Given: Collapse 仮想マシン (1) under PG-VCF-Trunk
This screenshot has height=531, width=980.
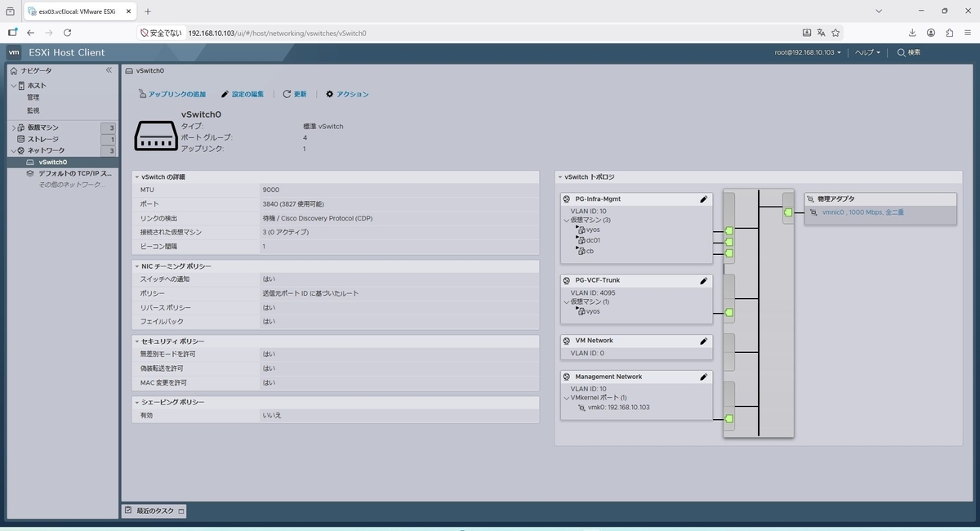Looking at the screenshot, I should tap(567, 301).
